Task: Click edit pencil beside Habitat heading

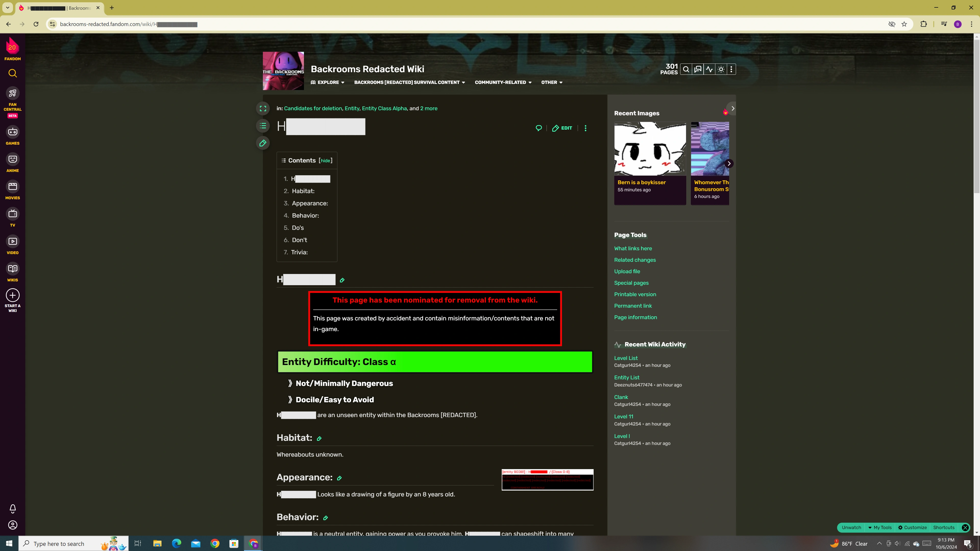Action: point(319,439)
